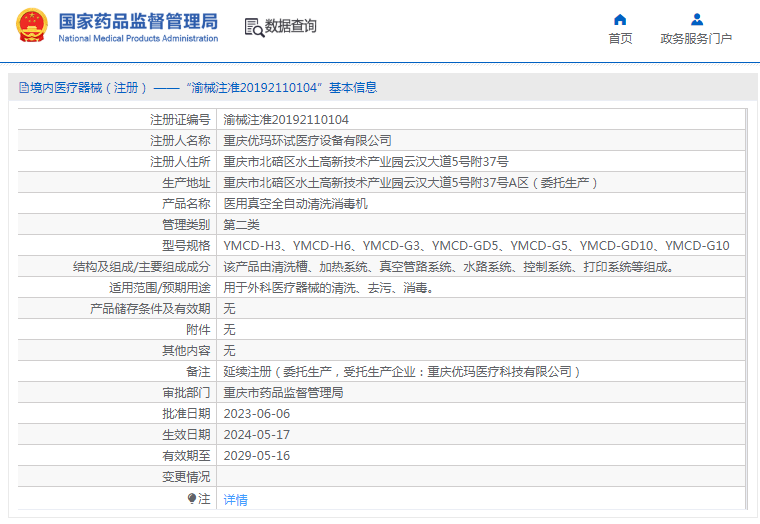The height and width of the screenshot is (524, 760).
Task: Open the 详情 details link
Action: [x=236, y=499]
